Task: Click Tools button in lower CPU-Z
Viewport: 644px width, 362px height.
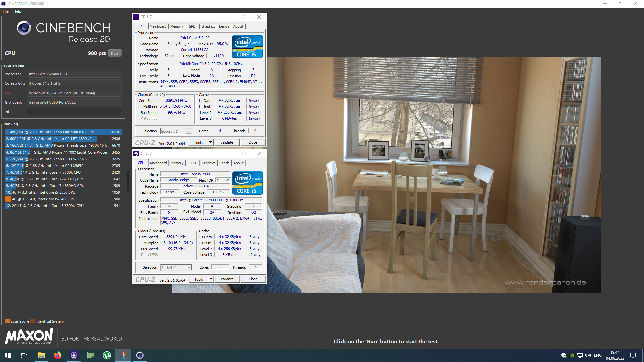Action: 199,279
